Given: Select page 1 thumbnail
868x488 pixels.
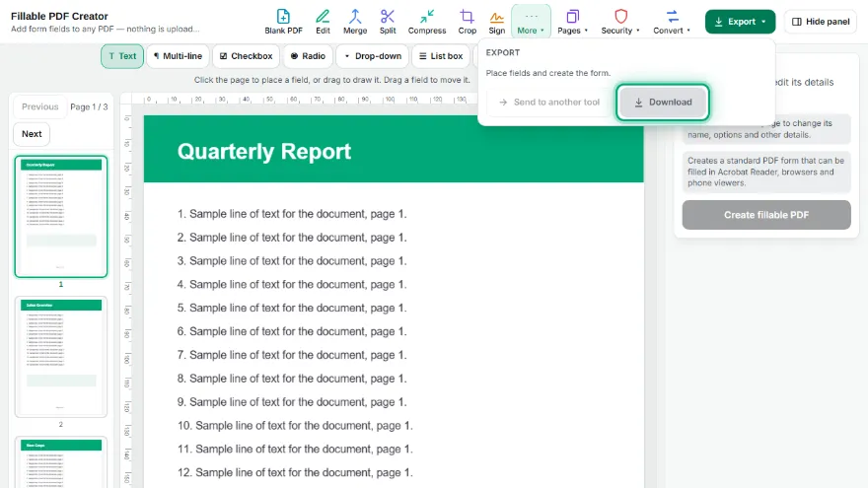Looking at the screenshot, I should [x=61, y=216].
